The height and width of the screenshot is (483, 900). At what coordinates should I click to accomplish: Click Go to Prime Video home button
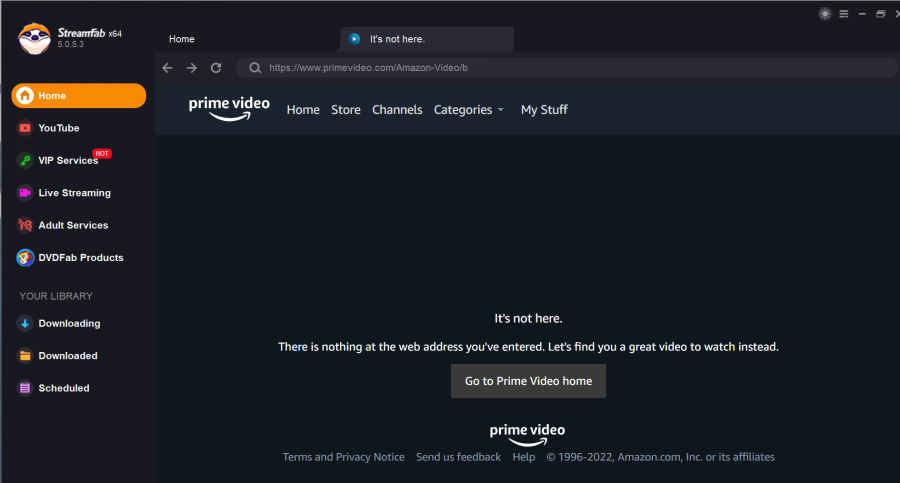(x=528, y=381)
